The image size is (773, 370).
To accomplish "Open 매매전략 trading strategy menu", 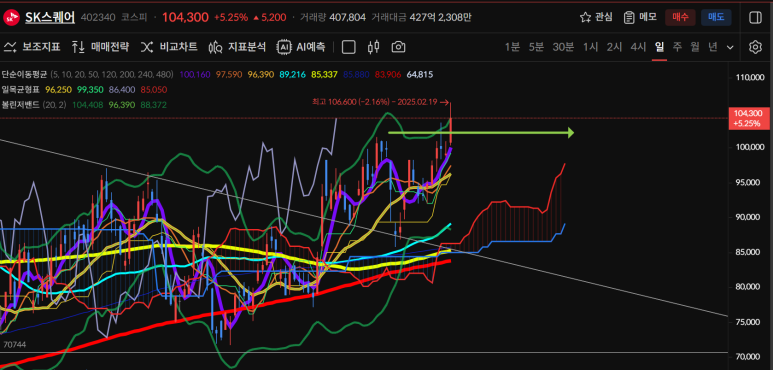I will pyautogui.click(x=100, y=47).
